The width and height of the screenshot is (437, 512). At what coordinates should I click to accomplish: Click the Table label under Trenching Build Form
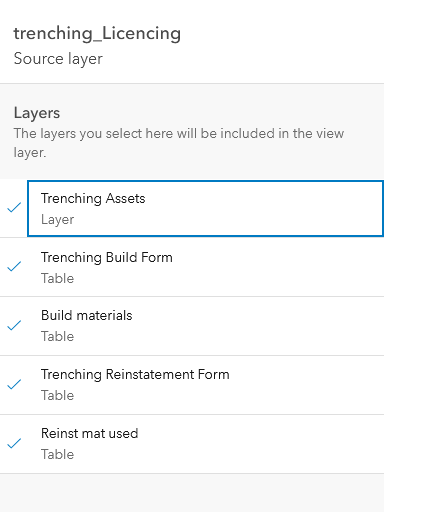pyautogui.click(x=57, y=278)
